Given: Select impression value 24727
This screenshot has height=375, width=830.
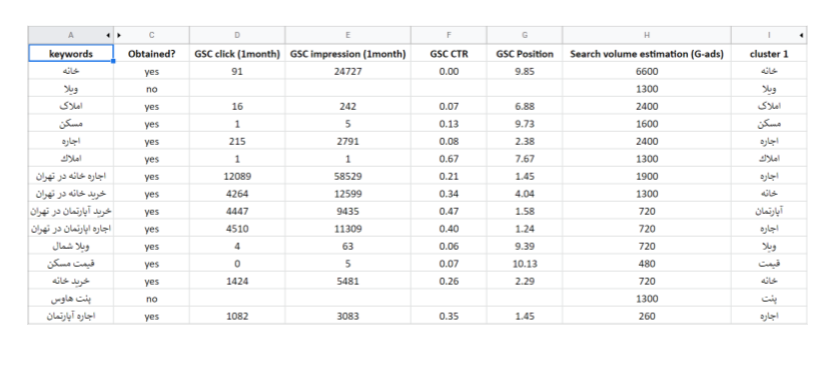Looking at the screenshot, I should coord(348,71).
